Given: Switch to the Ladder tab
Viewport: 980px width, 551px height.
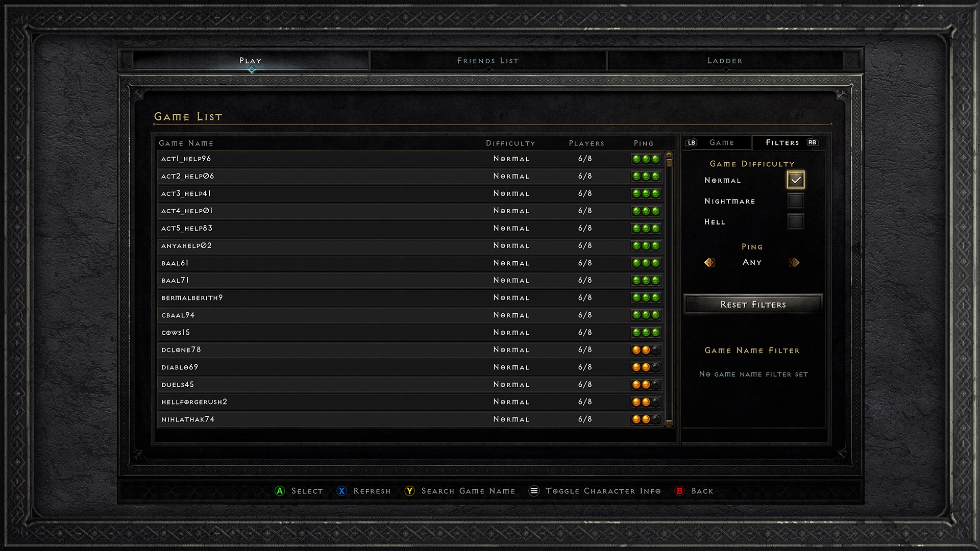Looking at the screenshot, I should pos(726,60).
